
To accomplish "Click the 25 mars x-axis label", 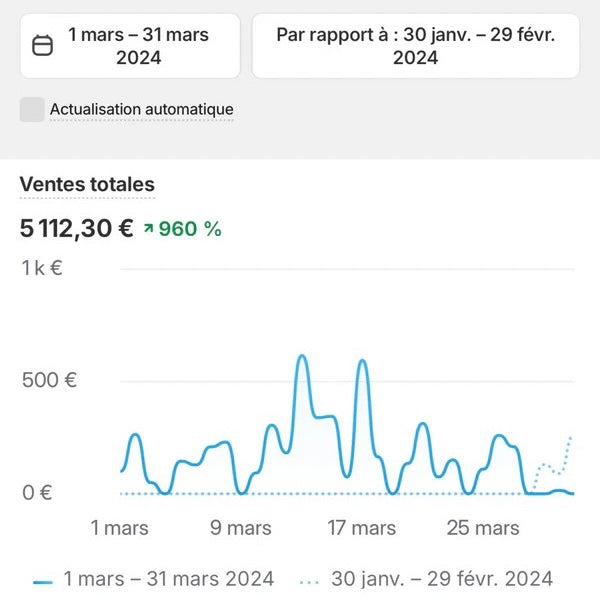I will point(483,527).
